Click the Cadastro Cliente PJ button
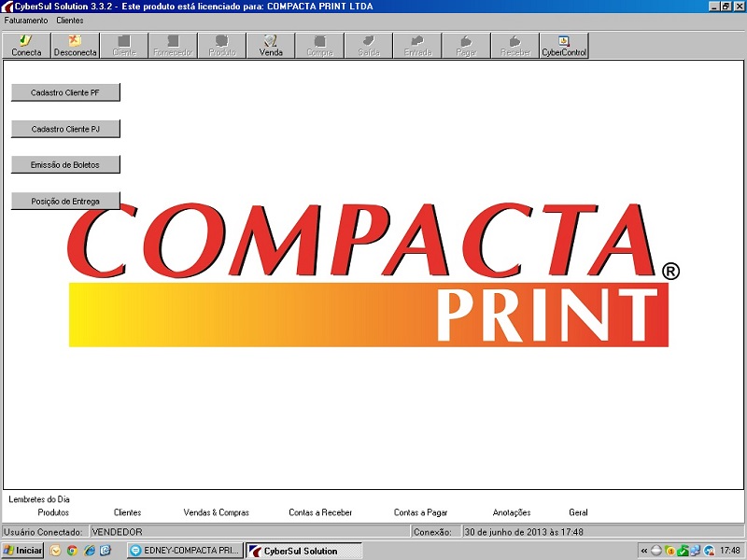The image size is (747, 560). tap(65, 129)
